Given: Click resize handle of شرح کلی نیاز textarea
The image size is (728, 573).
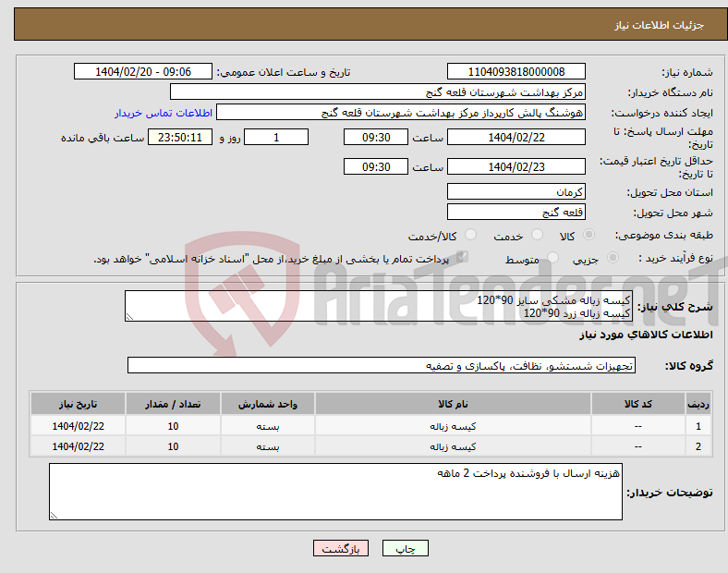Looking at the screenshot, I should point(129,317).
